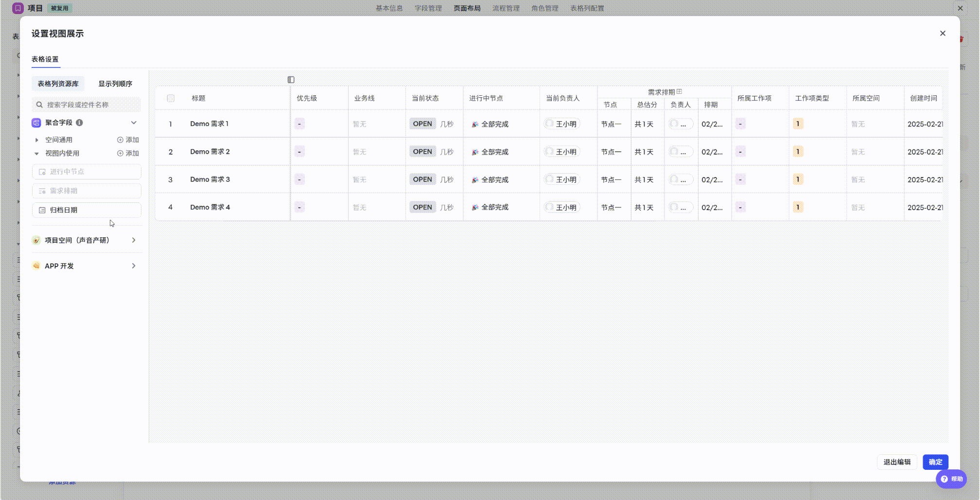Click 添加 next to 视图内使用
Image resolution: width=980 pixels, height=500 pixels.
click(x=128, y=153)
